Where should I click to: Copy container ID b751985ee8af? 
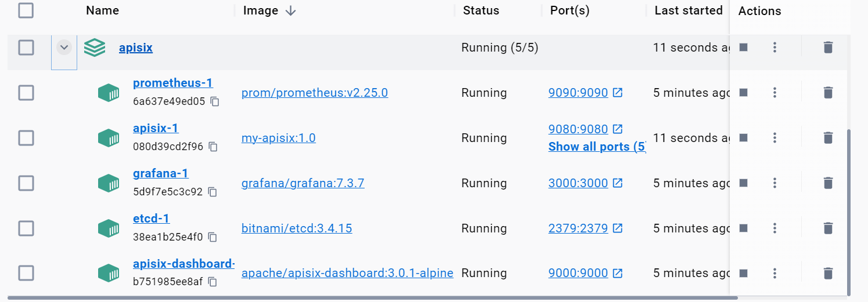(x=213, y=282)
